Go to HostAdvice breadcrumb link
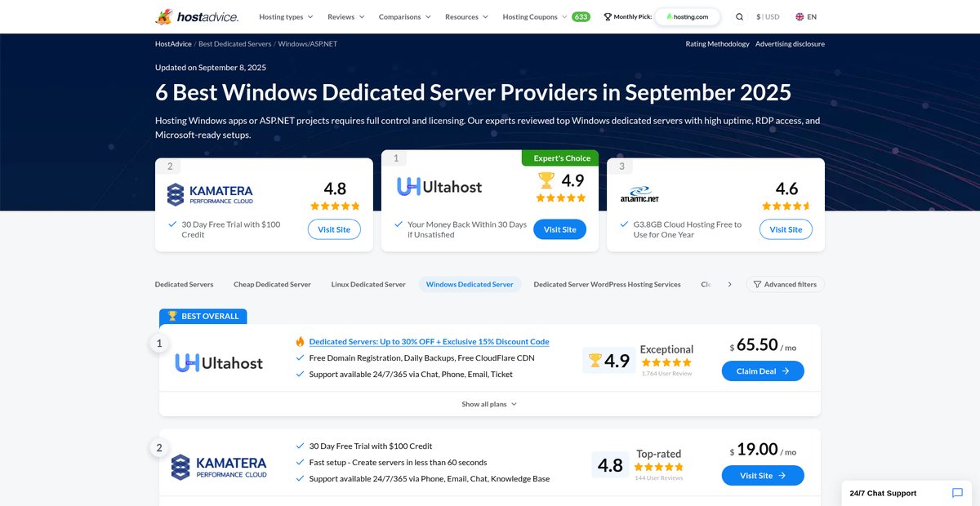 point(173,43)
